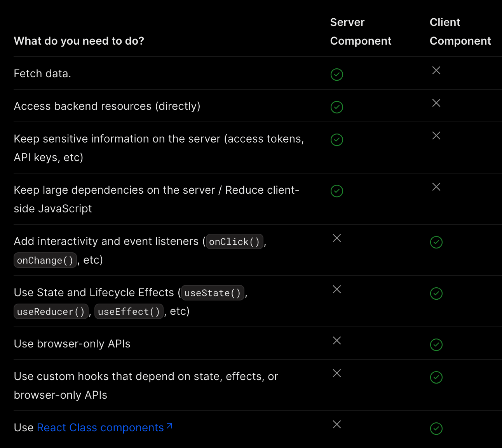Click Client X for Access backend resources
This screenshot has height=448, width=502.
pos(436,103)
